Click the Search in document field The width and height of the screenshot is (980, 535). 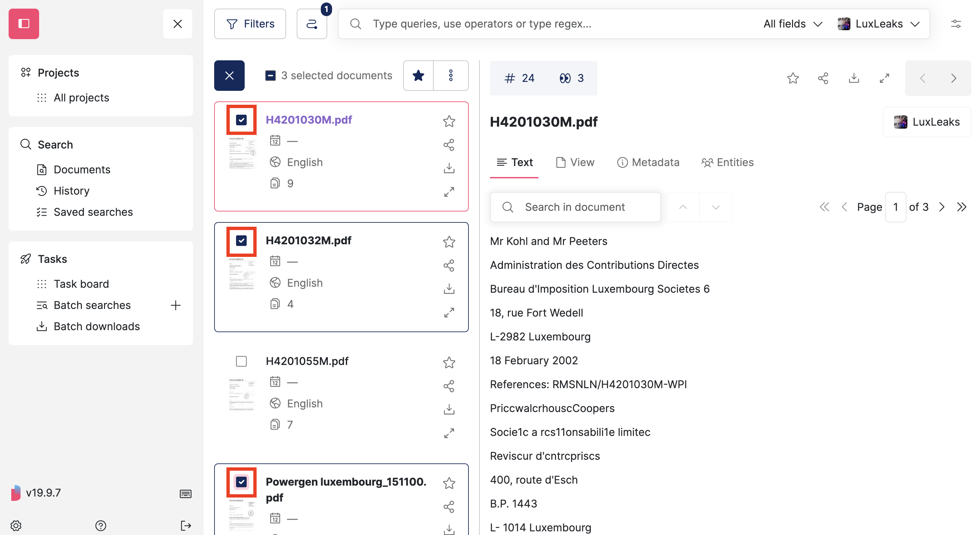click(x=575, y=207)
